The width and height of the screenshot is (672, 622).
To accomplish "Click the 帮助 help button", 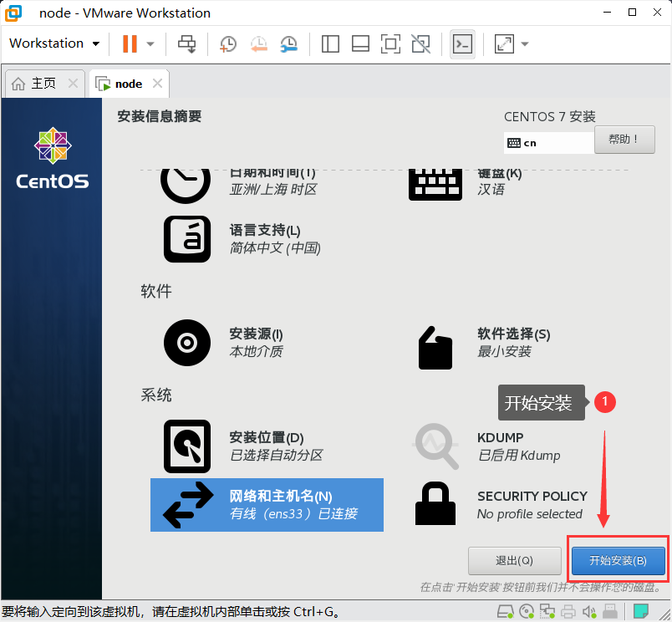I will coord(624,140).
